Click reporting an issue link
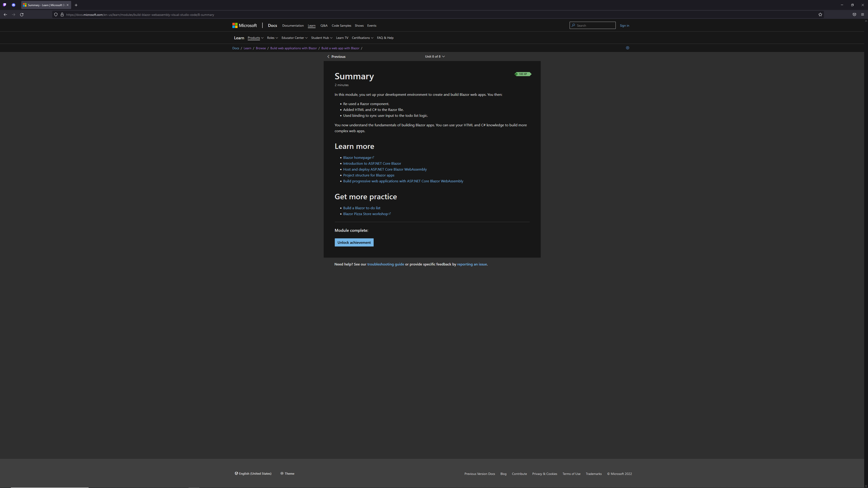The image size is (868, 488). click(472, 264)
